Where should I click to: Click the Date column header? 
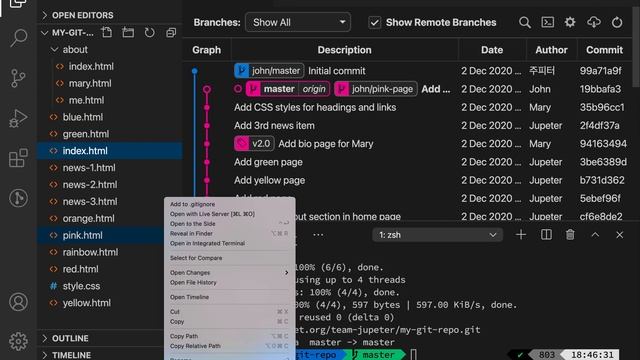click(x=492, y=50)
